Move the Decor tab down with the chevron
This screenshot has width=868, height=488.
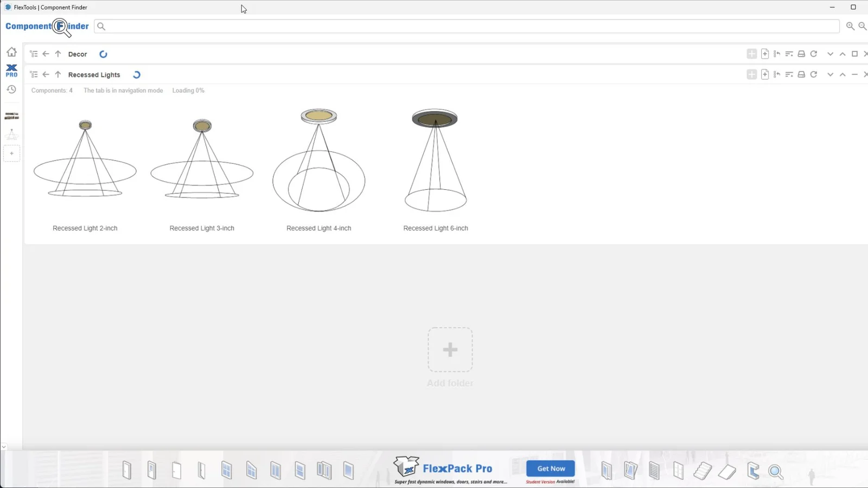(x=830, y=54)
